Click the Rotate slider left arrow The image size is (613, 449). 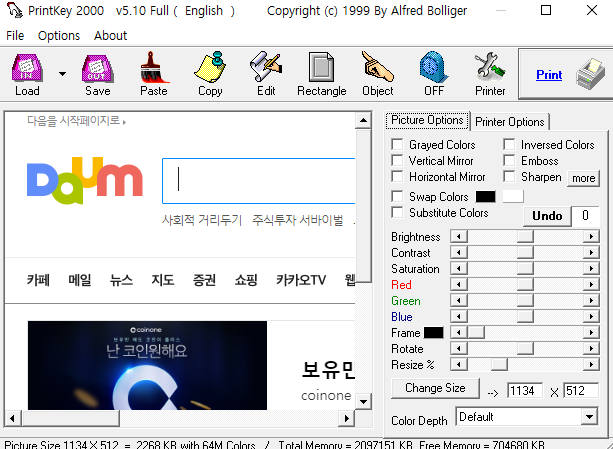(x=459, y=349)
